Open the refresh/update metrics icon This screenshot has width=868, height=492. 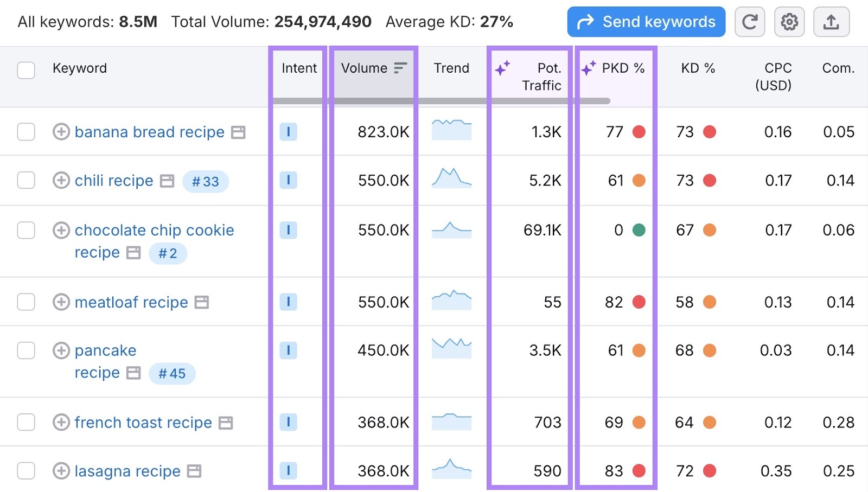click(x=750, y=22)
